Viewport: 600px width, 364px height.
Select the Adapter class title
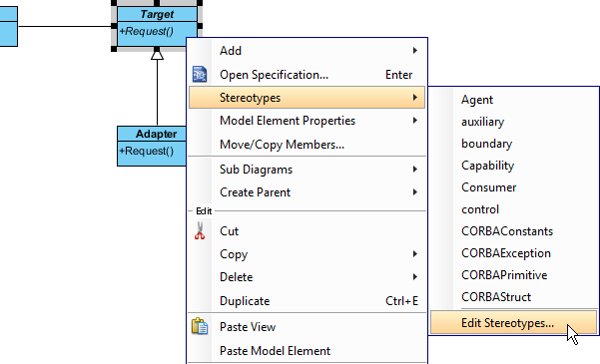pos(156,134)
